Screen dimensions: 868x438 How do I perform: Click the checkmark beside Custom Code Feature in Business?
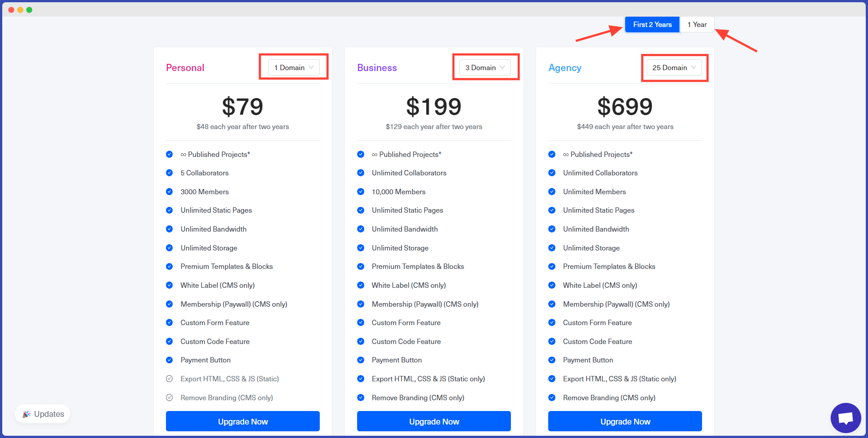361,341
